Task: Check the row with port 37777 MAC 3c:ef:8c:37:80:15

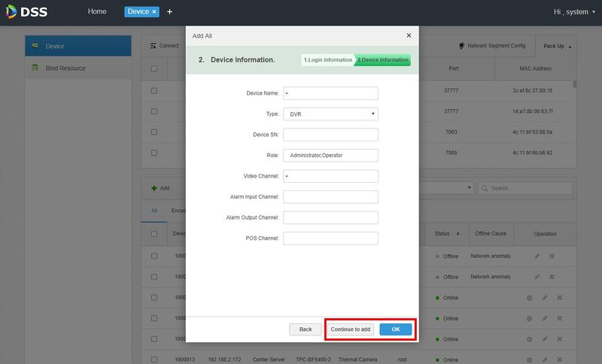Action: pos(154,90)
